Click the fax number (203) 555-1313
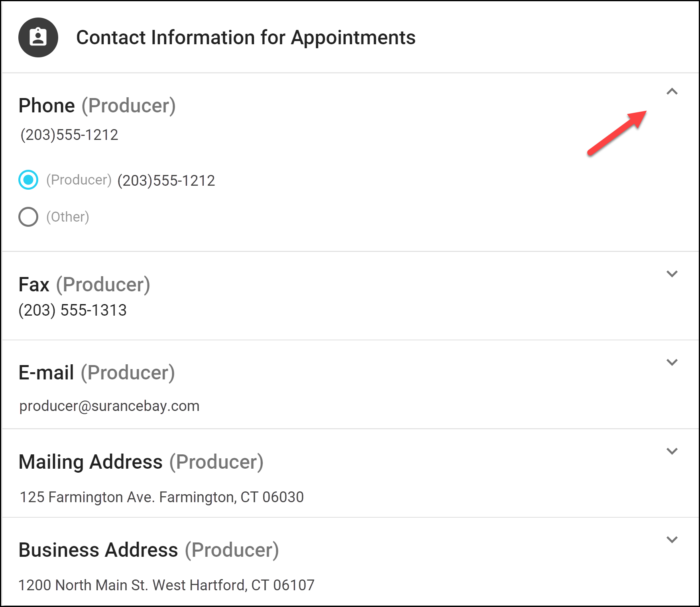Viewport: 700px width, 607px height. tap(73, 310)
